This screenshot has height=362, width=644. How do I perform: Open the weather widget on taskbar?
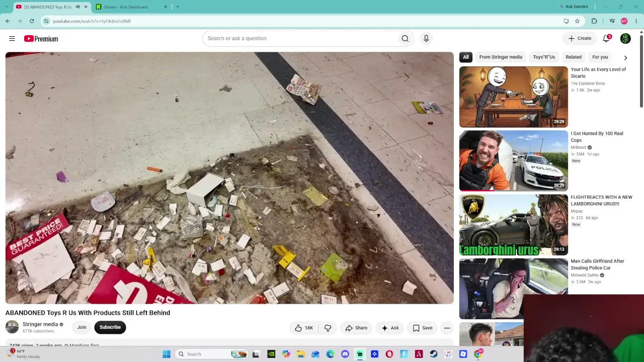pos(24,354)
